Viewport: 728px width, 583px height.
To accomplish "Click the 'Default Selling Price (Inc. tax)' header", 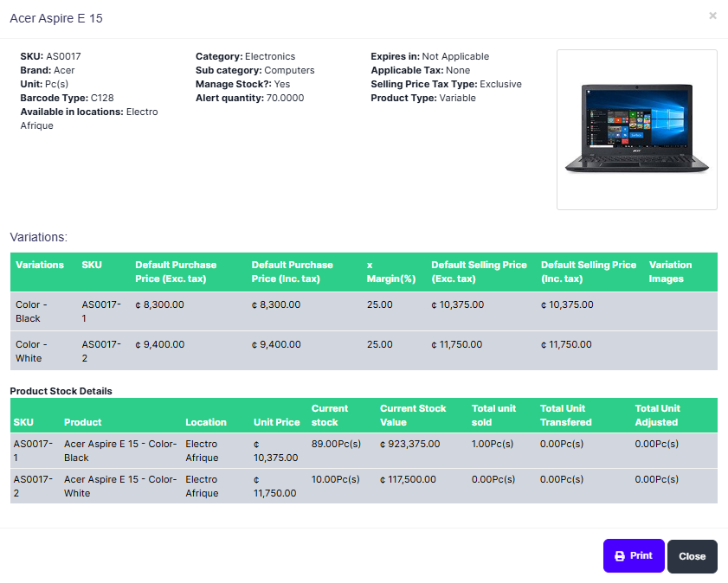I will pos(589,272).
